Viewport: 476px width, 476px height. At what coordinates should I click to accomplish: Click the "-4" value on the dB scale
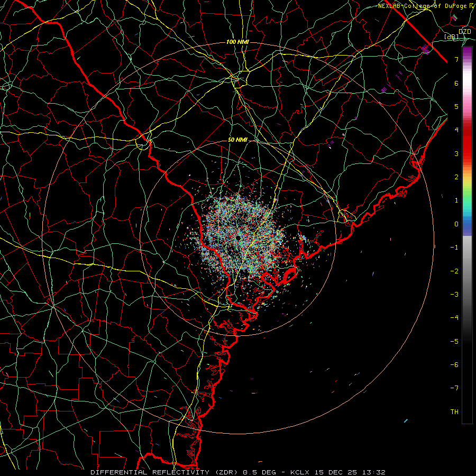point(454,318)
